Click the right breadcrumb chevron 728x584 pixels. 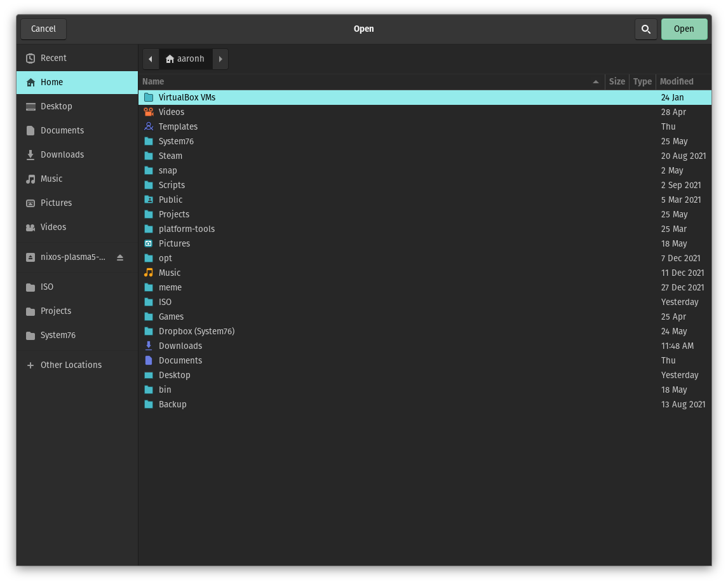click(220, 58)
